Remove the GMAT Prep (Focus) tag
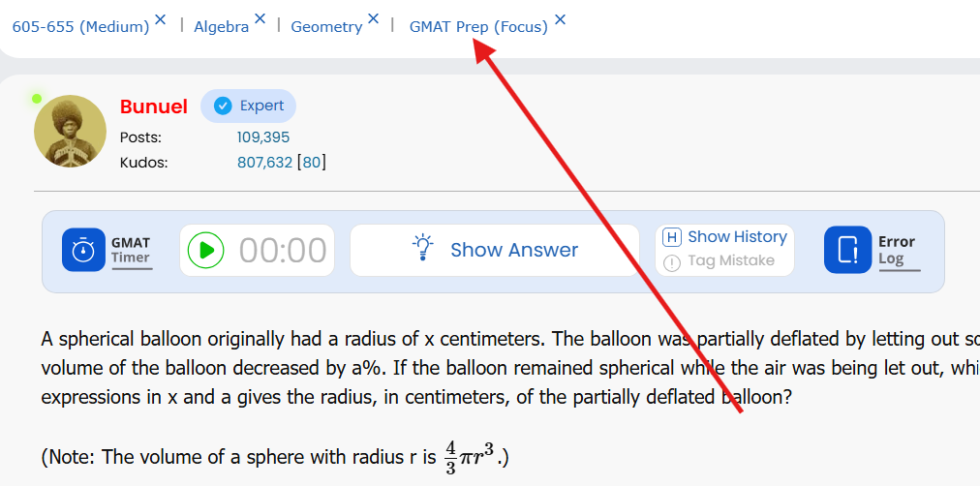Image resolution: width=980 pixels, height=486 pixels. (x=560, y=19)
